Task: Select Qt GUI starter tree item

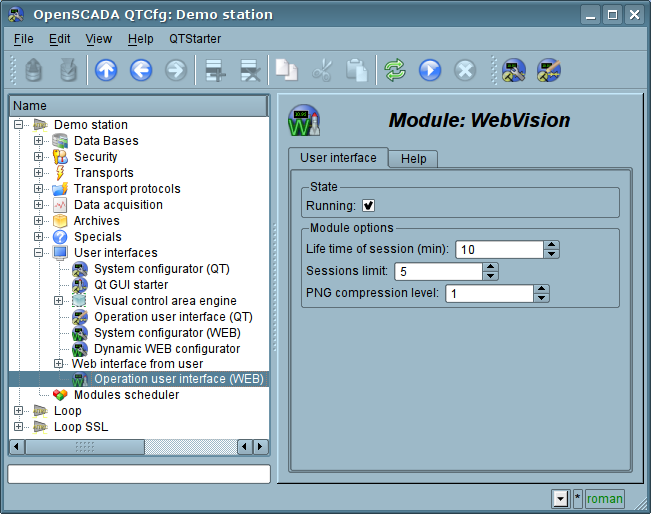Action: (x=131, y=285)
